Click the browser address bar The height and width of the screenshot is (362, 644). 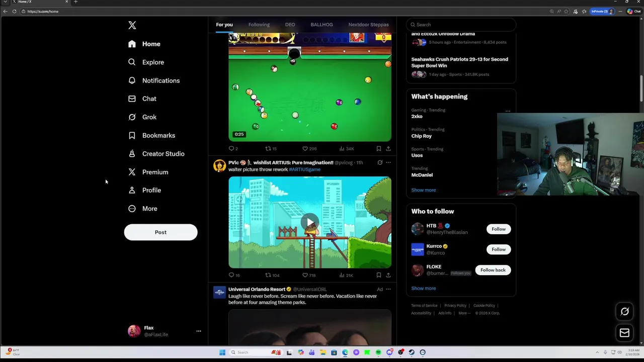click(282, 11)
